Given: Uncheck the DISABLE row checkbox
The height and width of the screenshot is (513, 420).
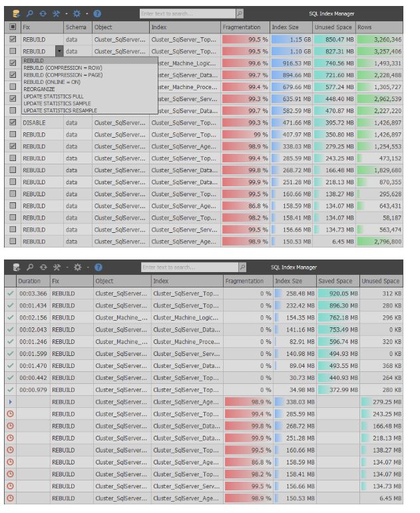Looking at the screenshot, I should [x=13, y=122].
